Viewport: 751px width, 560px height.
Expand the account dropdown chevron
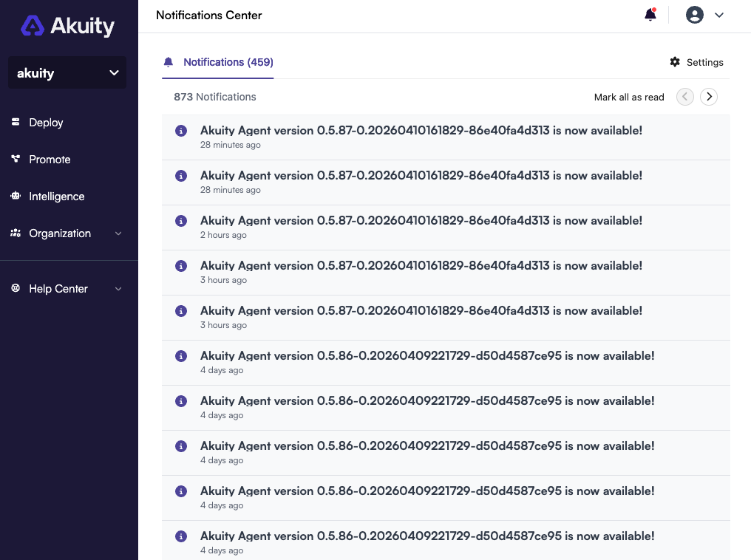click(718, 15)
